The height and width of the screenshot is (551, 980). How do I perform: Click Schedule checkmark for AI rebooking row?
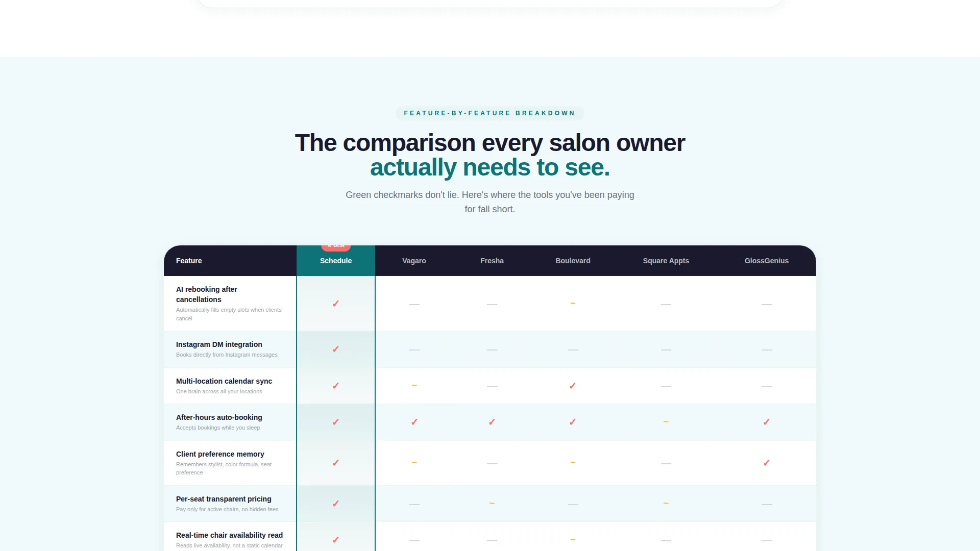tap(336, 304)
